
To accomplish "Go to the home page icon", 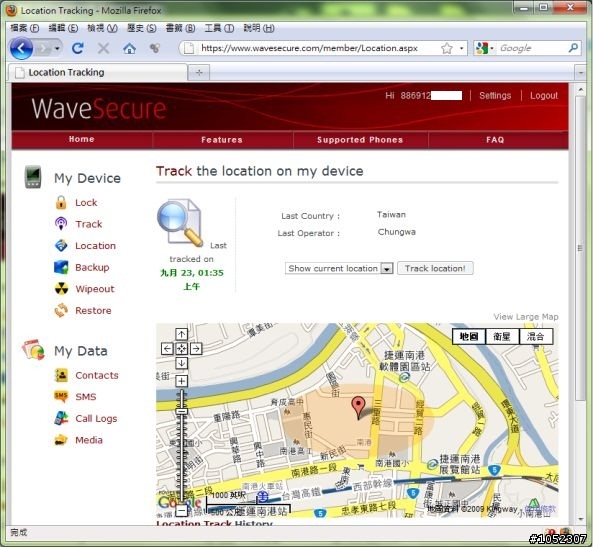I will pyautogui.click(x=129, y=48).
